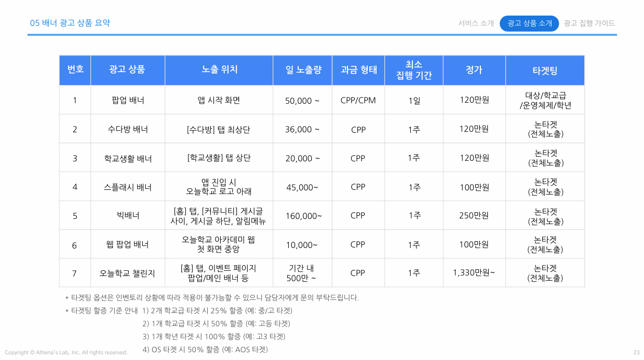The width and height of the screenshot is (644, 360).
Task: Click the 인벤토리 상황 targeting option footnote
Action: pyautogui.click(x=212, y=298)
